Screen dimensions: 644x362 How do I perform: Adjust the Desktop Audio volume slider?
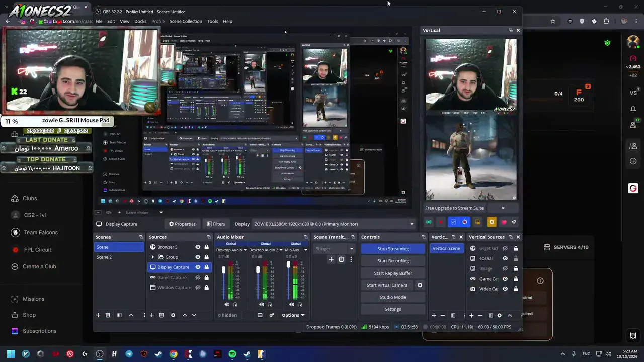tap(224, 270)
